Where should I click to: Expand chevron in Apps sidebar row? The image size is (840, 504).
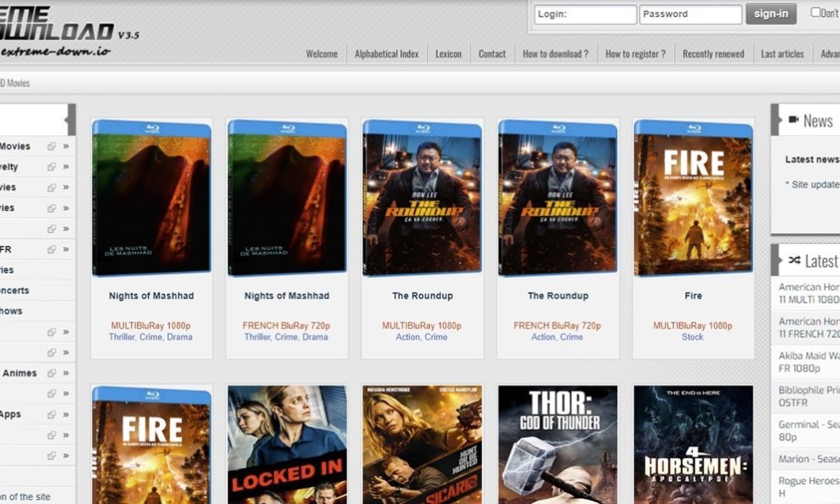click(66, 414)
